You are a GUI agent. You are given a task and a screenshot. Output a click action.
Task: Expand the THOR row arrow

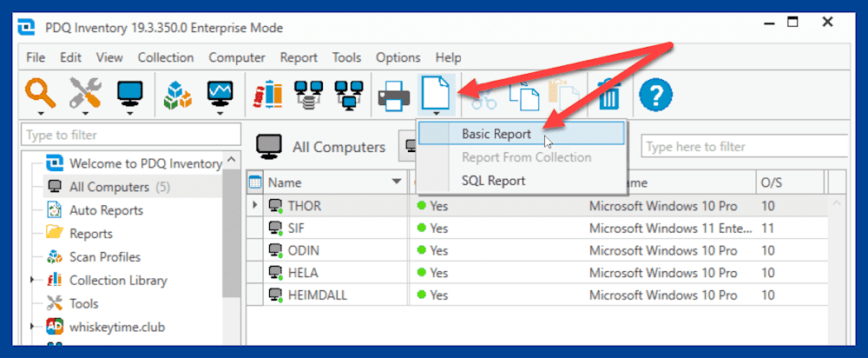coord(255,206)
